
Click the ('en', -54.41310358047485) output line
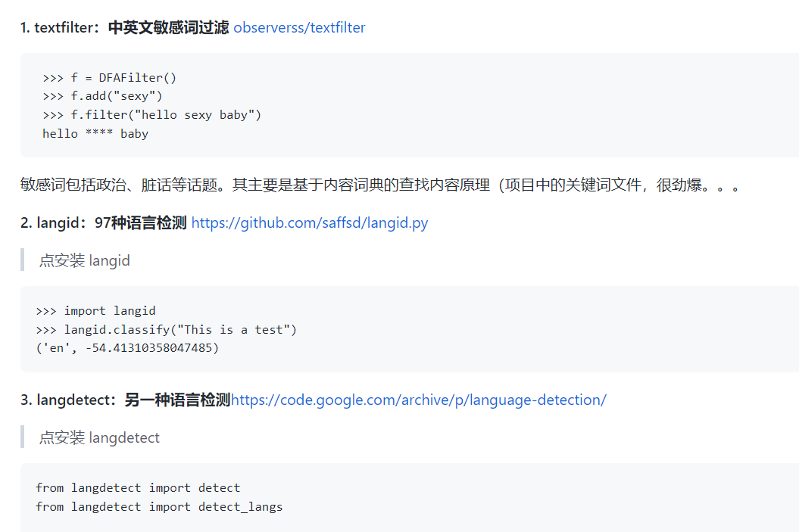click(127, 348)
